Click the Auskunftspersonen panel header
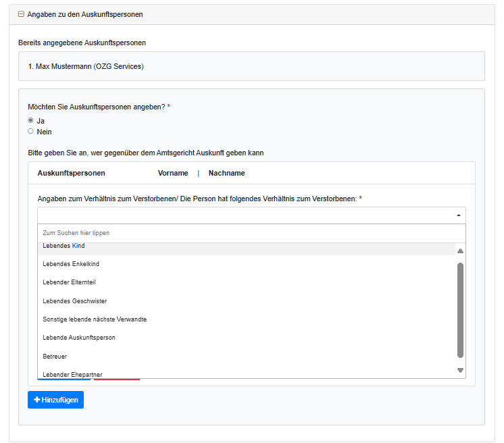504x443 pixels. (71, 174)
